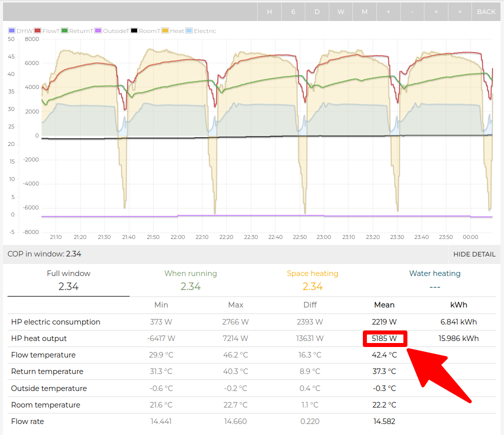Image resolution: width=504 pixels, height=435 pixels.
Task: Toggle Heat series yellow legend swatch
Action: click(165, 31)
